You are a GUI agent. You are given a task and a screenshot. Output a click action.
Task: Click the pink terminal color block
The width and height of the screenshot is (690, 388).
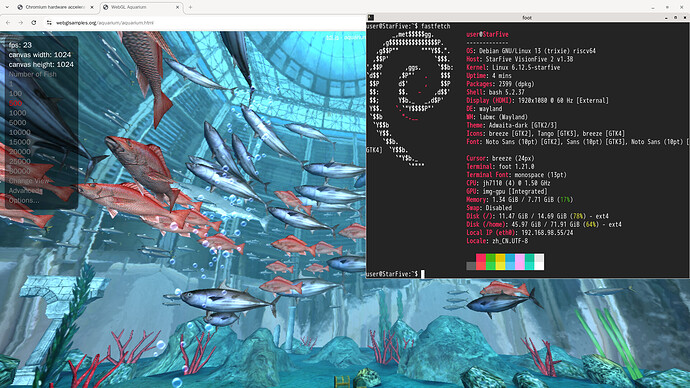point(519,262)
